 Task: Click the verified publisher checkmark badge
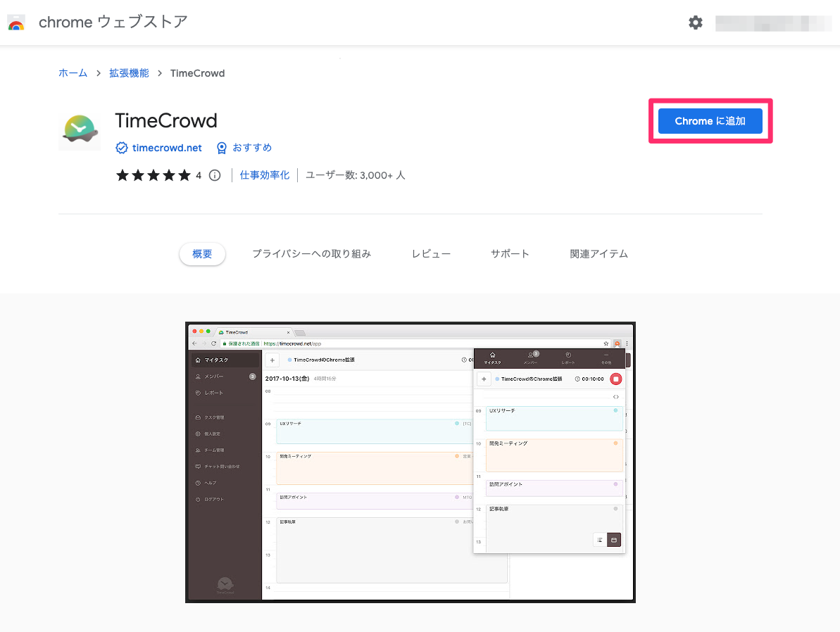coord(122,148)
